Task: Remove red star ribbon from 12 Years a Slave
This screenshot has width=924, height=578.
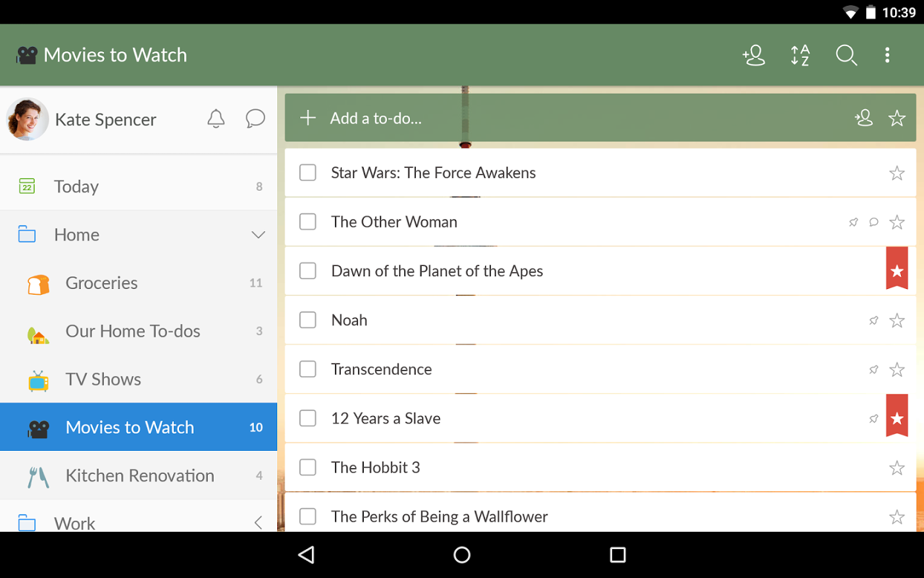Action: point(896,418)
